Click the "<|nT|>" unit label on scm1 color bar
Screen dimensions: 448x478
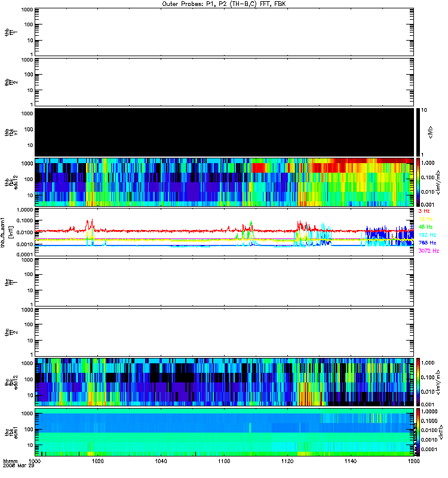pos(440,433)
